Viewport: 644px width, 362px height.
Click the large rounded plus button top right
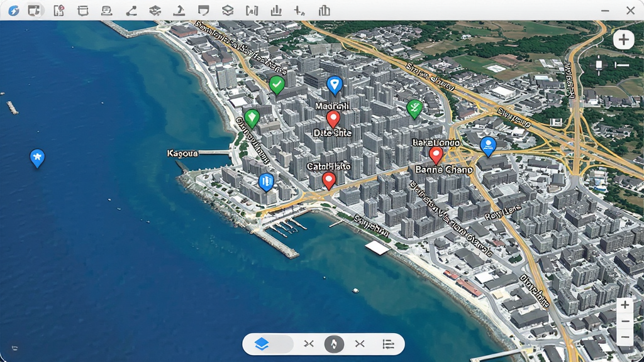tap(623, 40)
